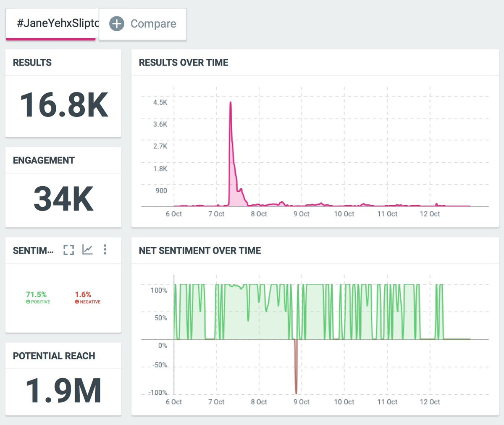Click the Results Over Time heading
This screenshot has height=425, width=504.
coord(184,63)
